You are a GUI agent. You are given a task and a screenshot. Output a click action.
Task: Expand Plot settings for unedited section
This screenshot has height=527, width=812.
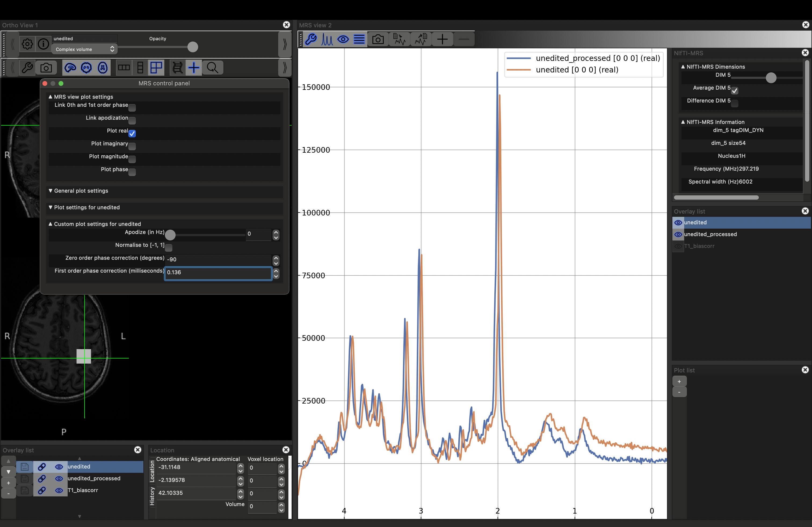click(x=87, y=208)
